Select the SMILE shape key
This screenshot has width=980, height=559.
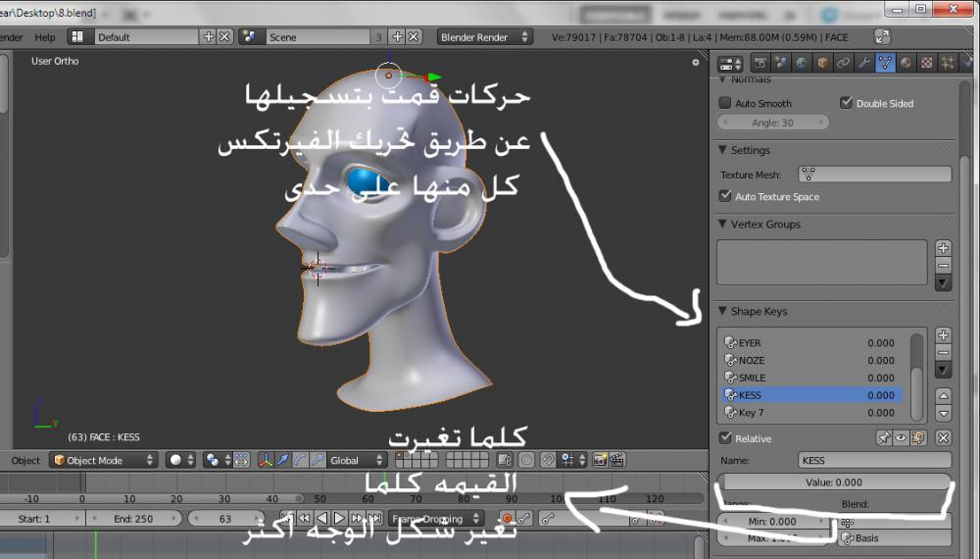(810, 378)
